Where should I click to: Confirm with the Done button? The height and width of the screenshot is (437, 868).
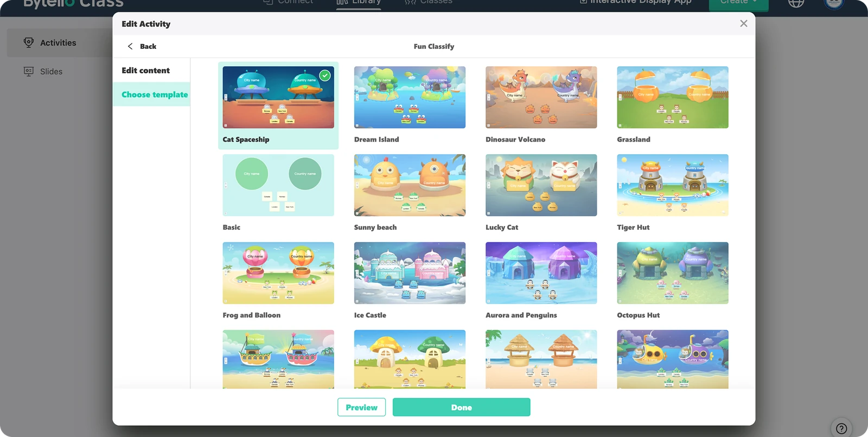click(461, 407)
